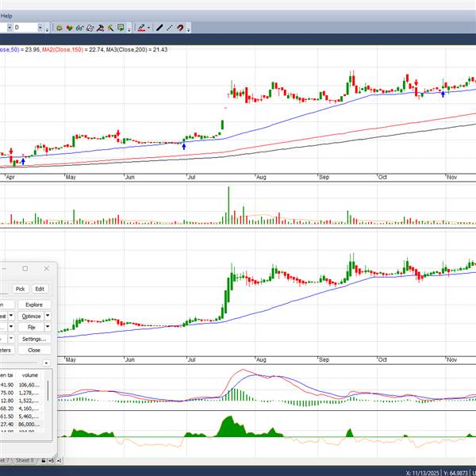Click the Settings... button
This screenshot has height=476, width=476.
click(33, 339)
